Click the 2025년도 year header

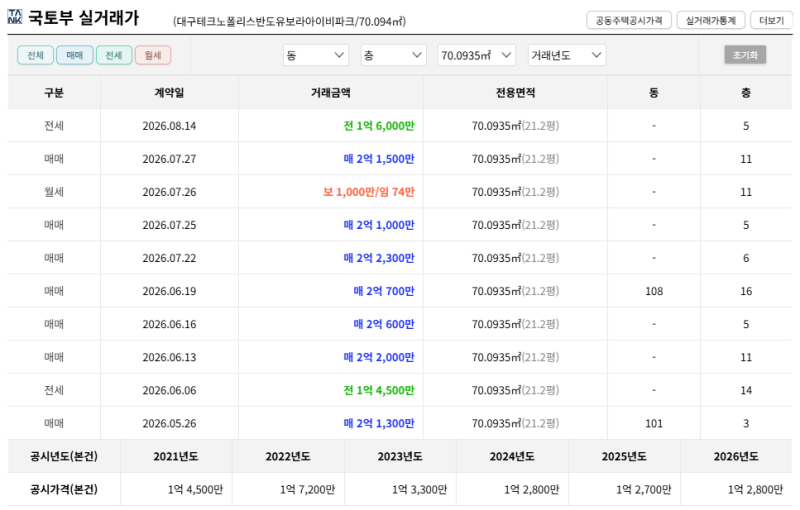tap(624, 456)
